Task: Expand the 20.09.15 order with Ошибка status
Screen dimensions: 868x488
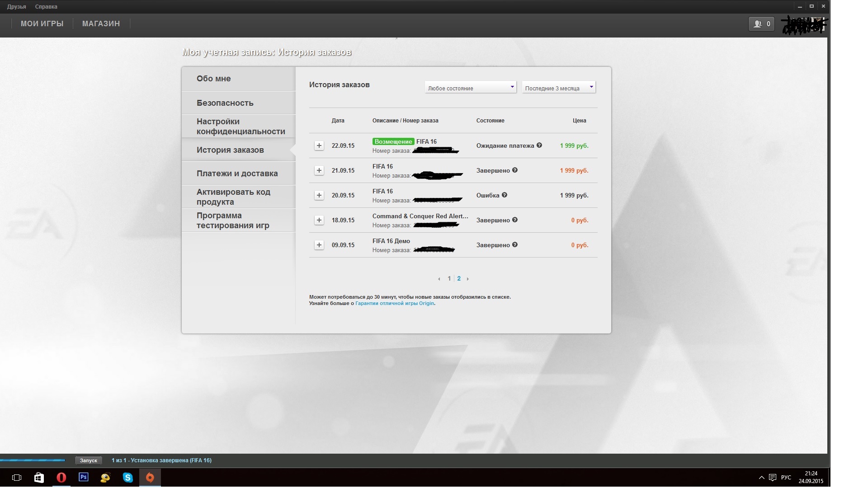Action: [x=319, y=195]
